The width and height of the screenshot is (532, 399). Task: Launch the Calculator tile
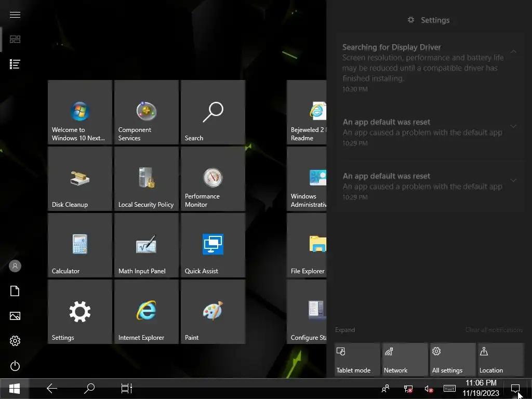[x=79, y=245]
